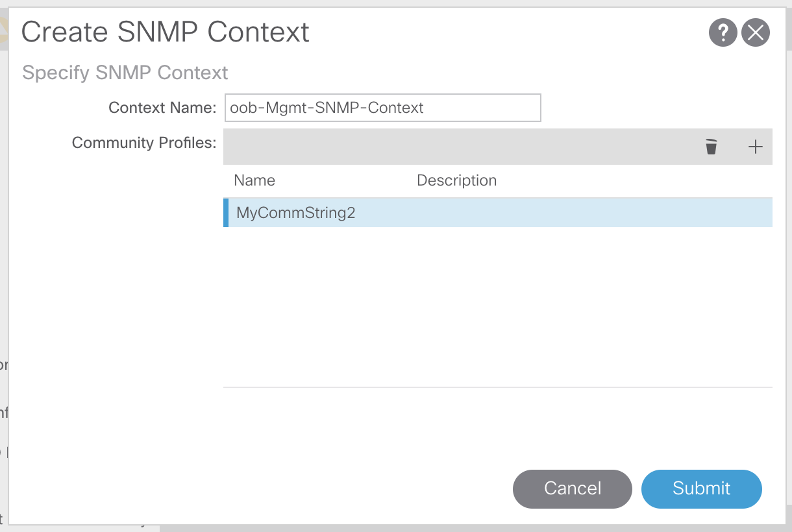Screen dimensions: 792x532
Task: Click the gray Community Profiles toolbar strip
Action: 454,147
